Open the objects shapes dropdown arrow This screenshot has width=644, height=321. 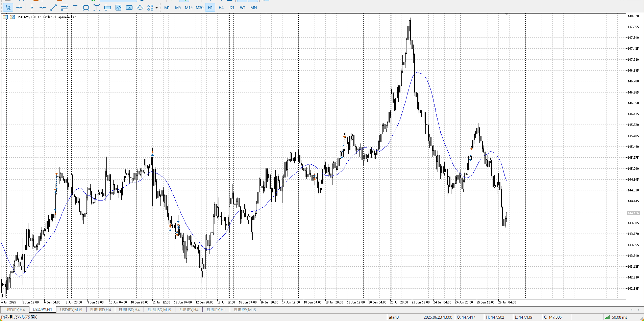[156, 8]
